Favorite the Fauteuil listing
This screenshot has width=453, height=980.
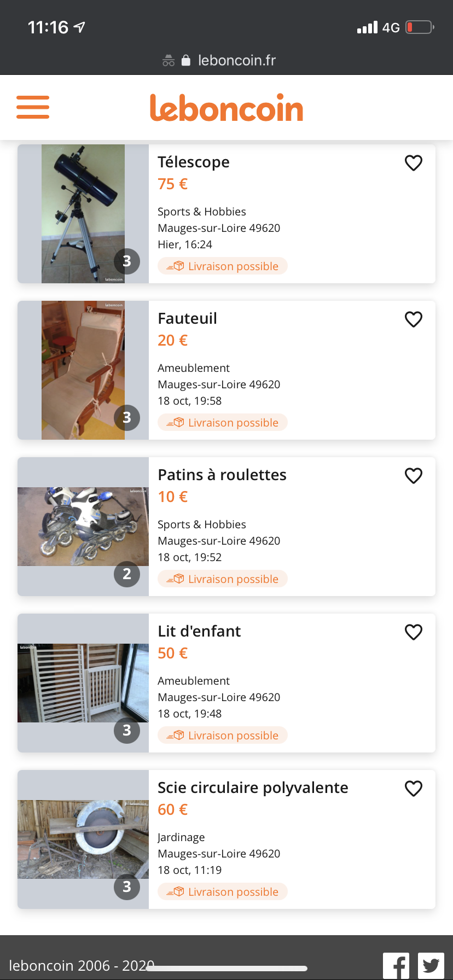tap(414, 319)
